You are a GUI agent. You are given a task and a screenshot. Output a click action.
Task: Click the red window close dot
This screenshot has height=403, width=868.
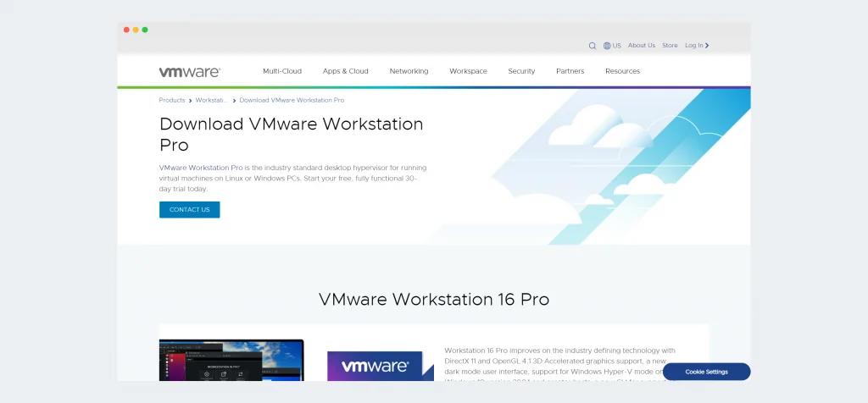(x=126, y=30)
